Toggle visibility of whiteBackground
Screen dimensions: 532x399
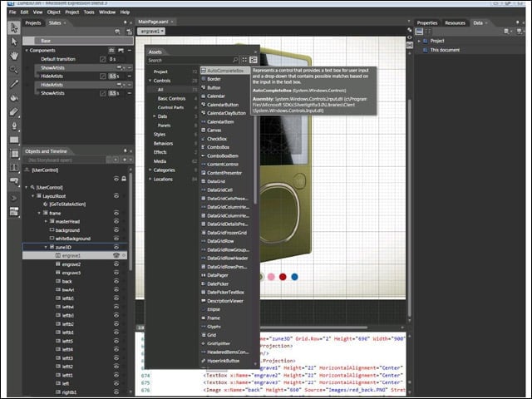(x=116, y=239)
